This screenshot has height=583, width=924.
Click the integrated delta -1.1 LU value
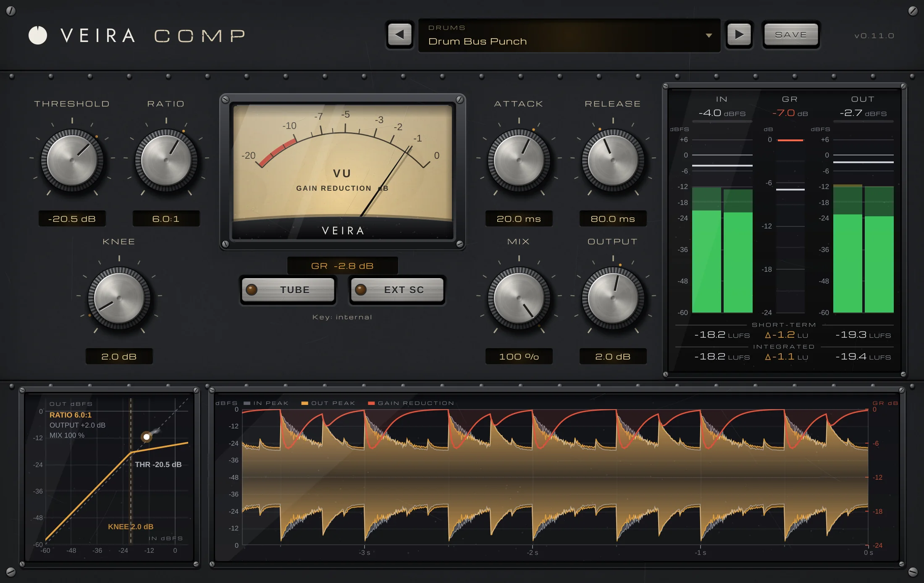pyautogui.click(x=787, y=357)
